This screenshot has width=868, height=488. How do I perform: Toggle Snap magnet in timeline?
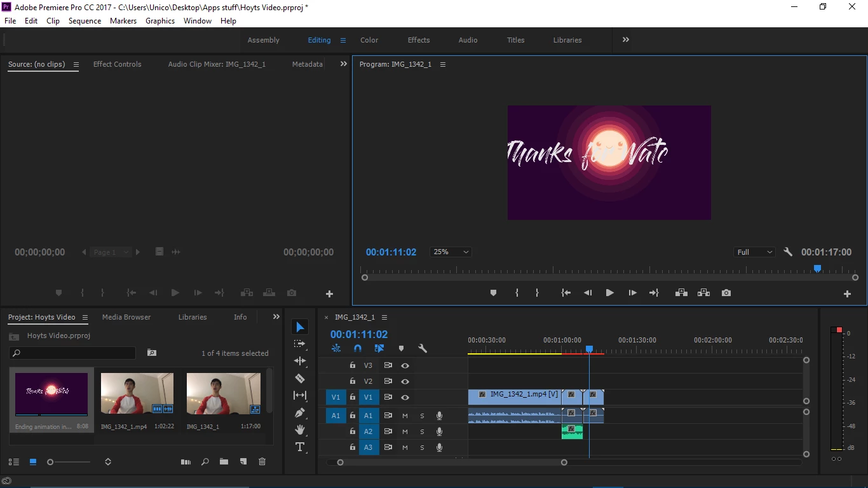pos(358,348)
